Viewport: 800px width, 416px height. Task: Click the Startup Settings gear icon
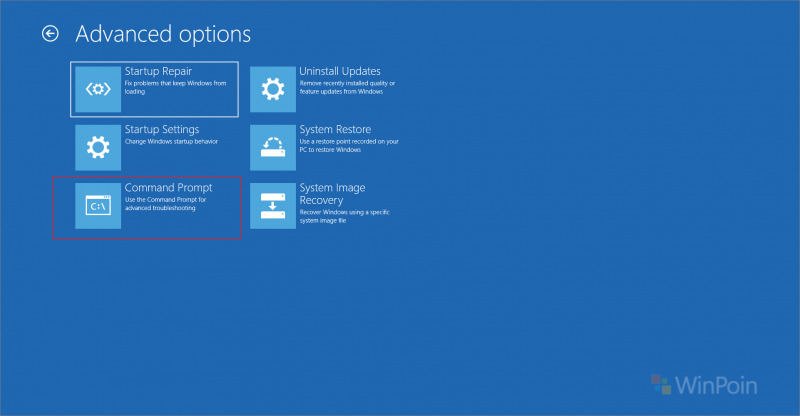click(98, 148)
